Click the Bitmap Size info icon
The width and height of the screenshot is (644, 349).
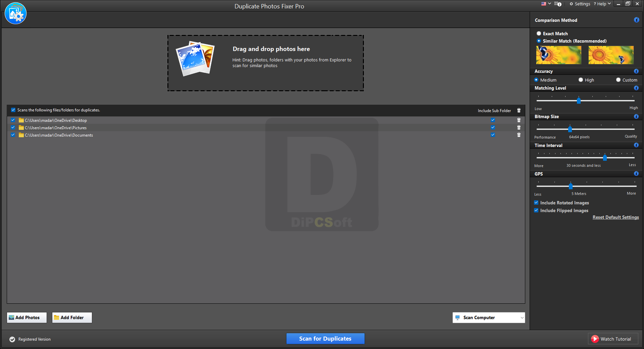636,116
